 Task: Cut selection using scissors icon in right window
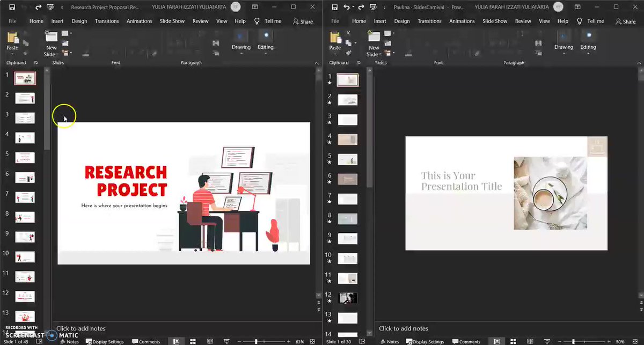[x=348, y=33]
